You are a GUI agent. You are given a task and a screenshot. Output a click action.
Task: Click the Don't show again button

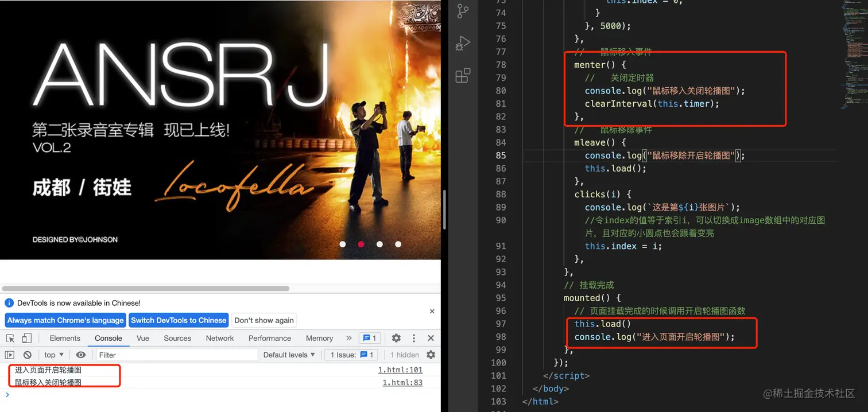[x=264, y=320]
